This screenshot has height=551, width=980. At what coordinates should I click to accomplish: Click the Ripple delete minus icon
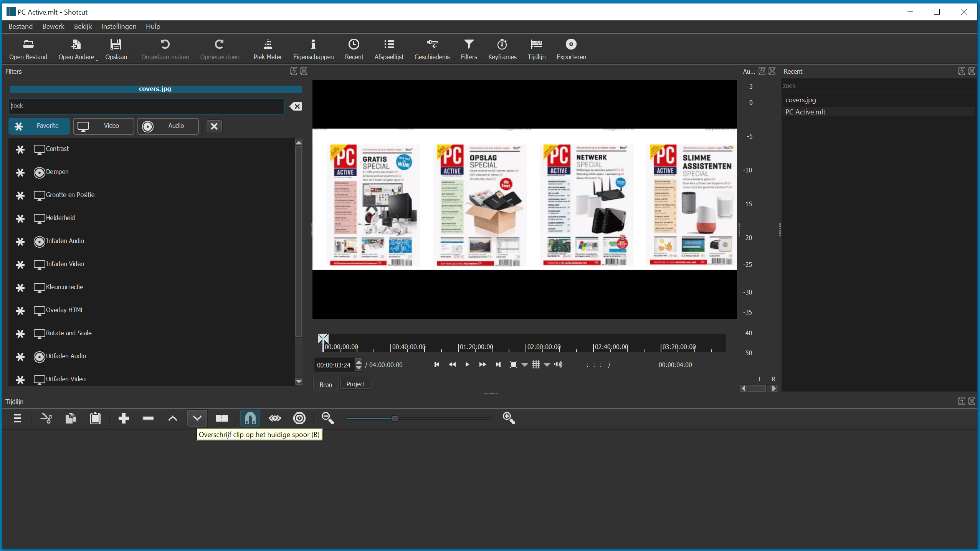pos(148,418)
